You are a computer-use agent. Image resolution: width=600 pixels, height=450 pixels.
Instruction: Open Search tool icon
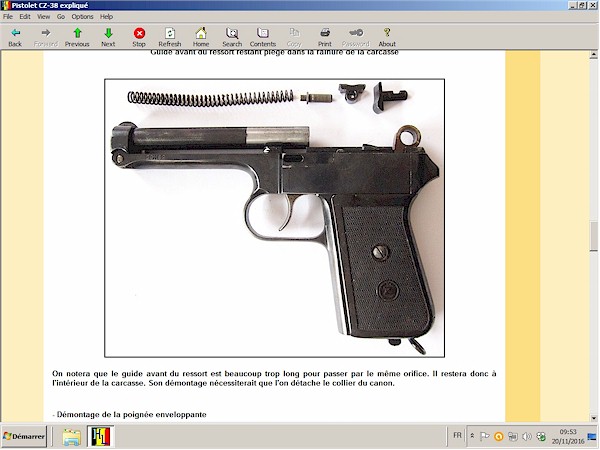[x=232, y=33]
